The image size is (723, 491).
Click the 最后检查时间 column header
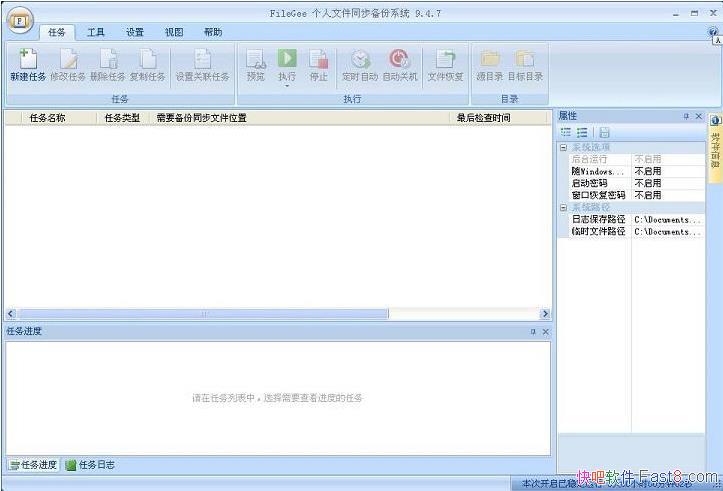click(x=500, y=118)
